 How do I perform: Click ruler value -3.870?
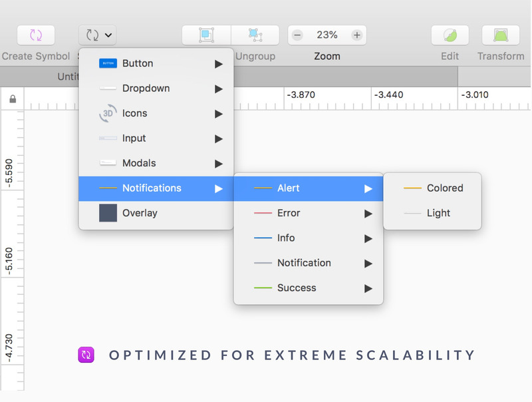(x=301, y=95)
